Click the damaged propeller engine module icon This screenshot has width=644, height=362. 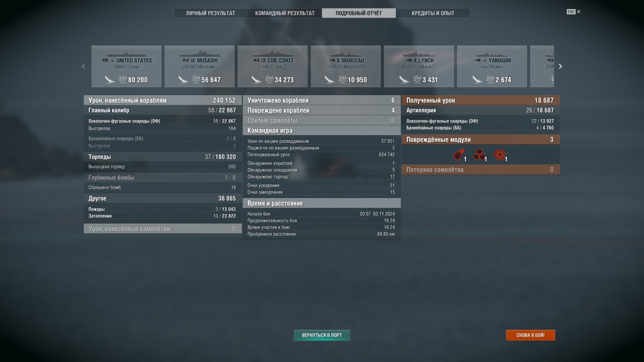479,155
